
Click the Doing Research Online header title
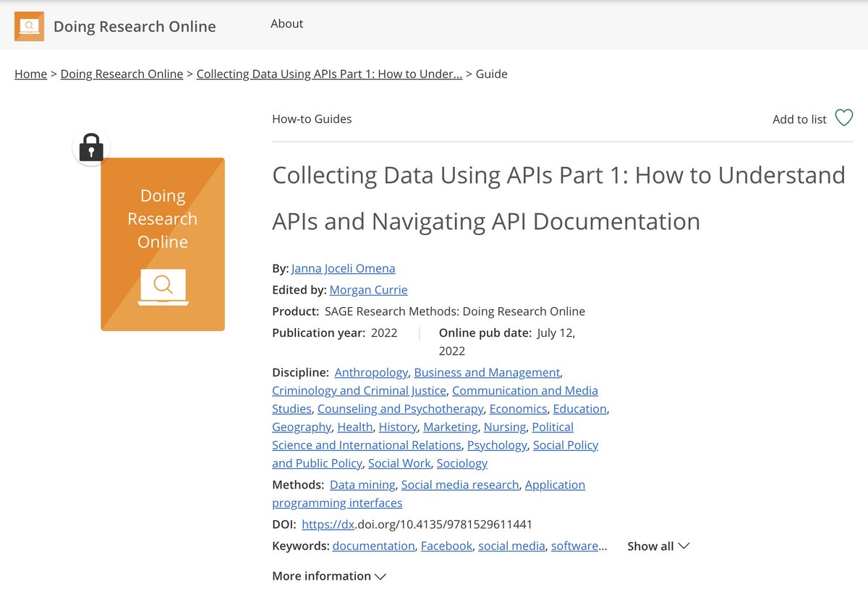(135, 27)
